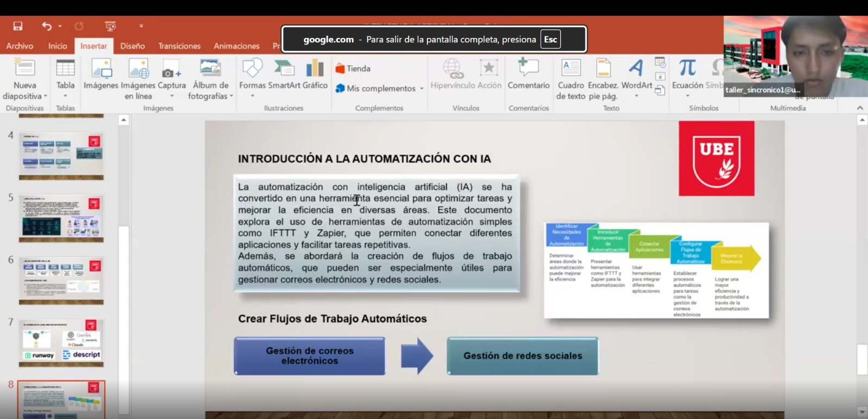The image size is (868, 419).
Task: Click the Tienda add-ins button
Action: tap(353, 68)
